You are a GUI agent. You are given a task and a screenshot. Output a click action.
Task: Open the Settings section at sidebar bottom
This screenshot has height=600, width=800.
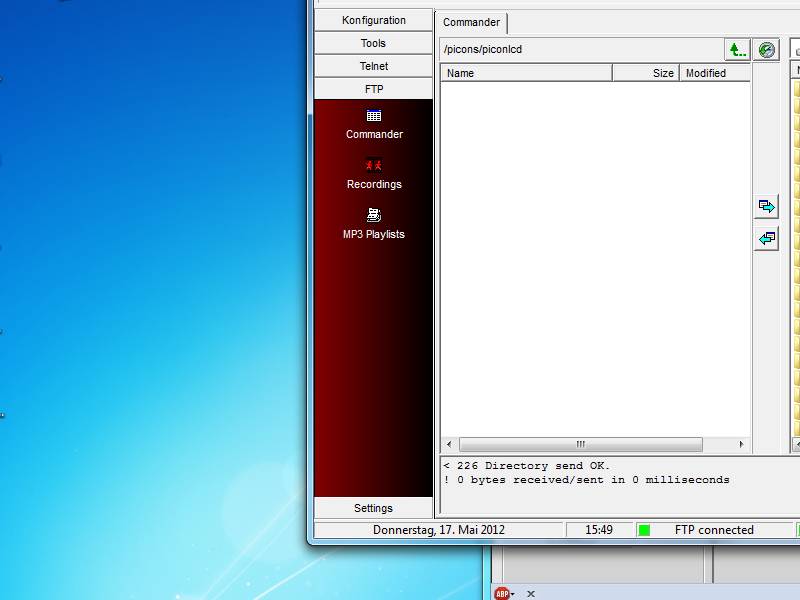pos(374,508)
